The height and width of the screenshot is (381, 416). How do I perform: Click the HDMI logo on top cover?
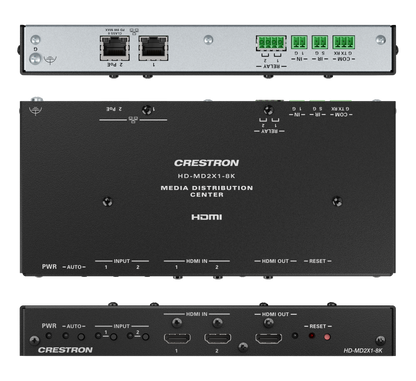click(x=207, y=217)
